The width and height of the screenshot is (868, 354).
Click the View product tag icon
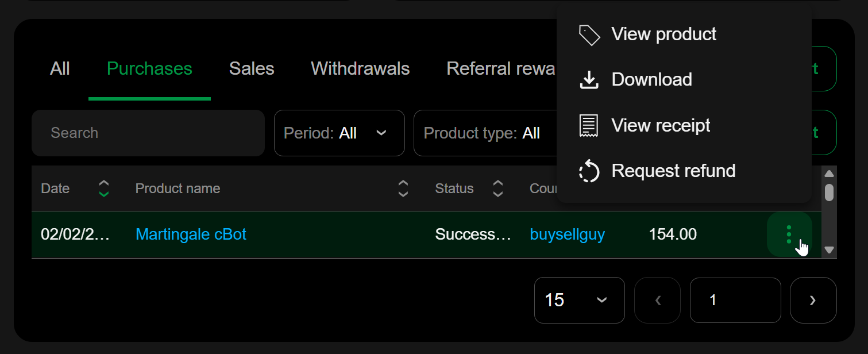click(589, 34)
